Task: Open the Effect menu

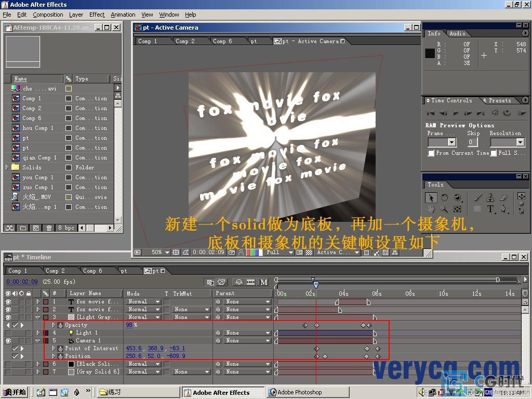Action: tap(97, 15)
